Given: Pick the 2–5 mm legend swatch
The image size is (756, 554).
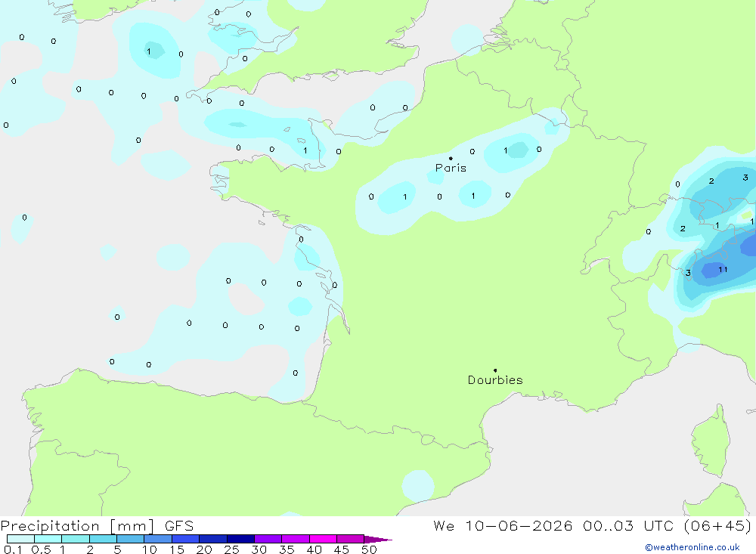Looking at the screenshot, I should pos(103,539).
